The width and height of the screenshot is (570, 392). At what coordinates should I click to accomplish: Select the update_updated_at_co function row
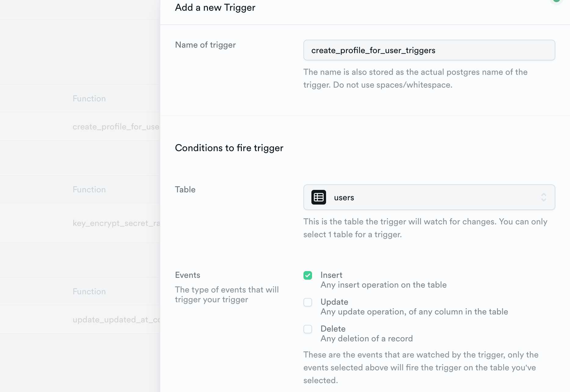point(116,320)
